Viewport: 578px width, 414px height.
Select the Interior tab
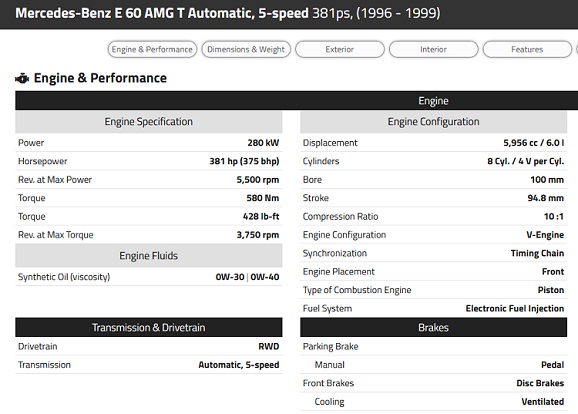(x=434, y=49)
